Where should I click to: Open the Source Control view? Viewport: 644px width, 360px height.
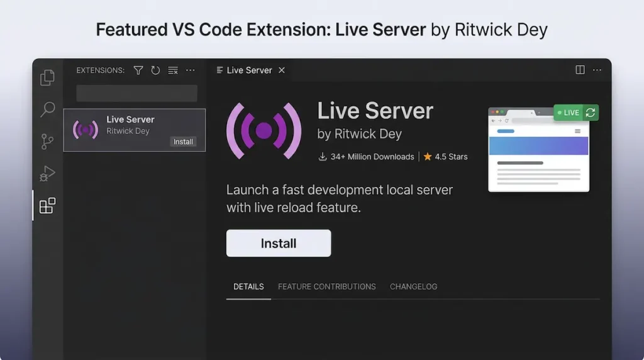pyautogui.click(x=48, y=142)
